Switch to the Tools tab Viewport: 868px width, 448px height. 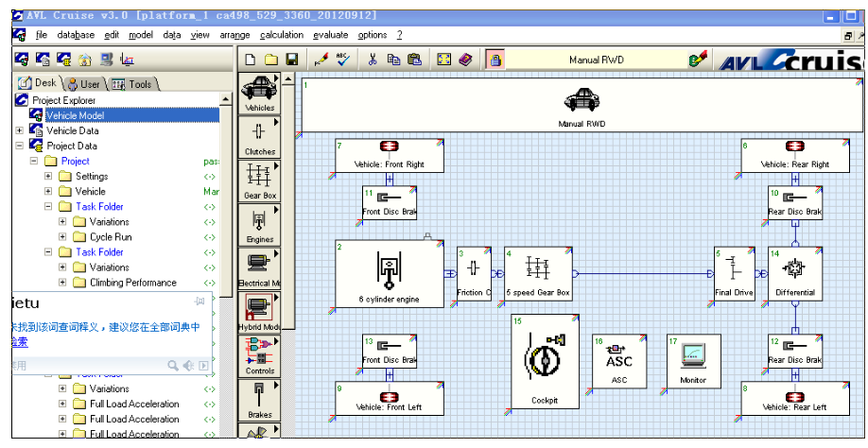click(132, 84)
